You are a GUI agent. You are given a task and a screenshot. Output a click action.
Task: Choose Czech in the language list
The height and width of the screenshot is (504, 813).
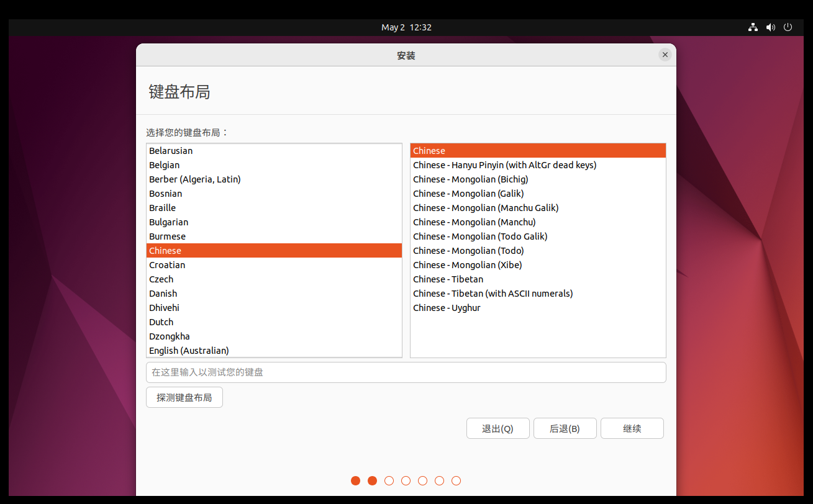(x=274, y=279)
